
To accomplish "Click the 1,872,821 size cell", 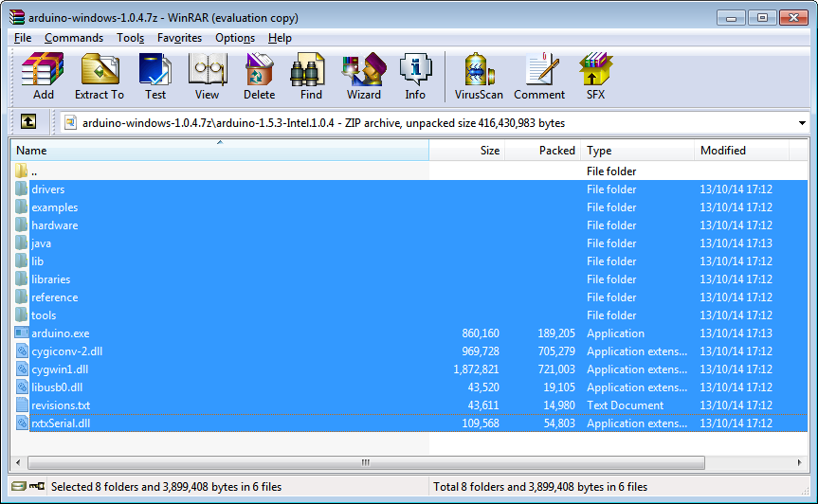I will tap(476, 369).
